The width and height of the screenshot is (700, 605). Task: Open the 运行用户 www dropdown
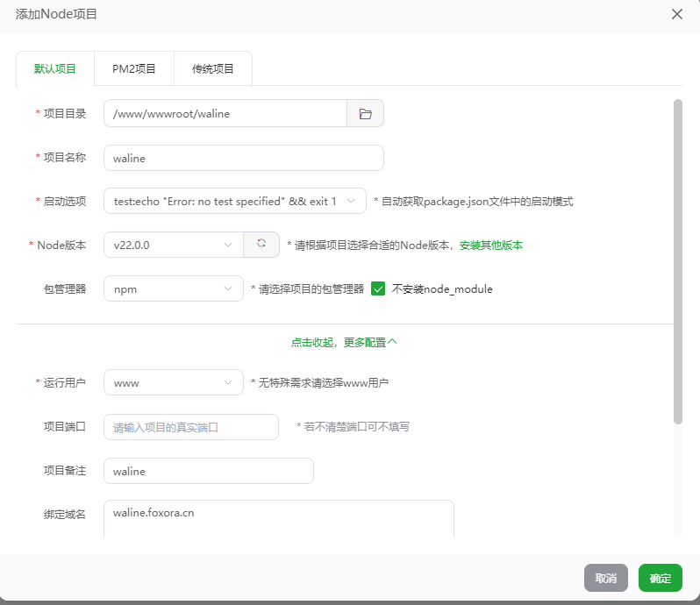coord(173,383)
